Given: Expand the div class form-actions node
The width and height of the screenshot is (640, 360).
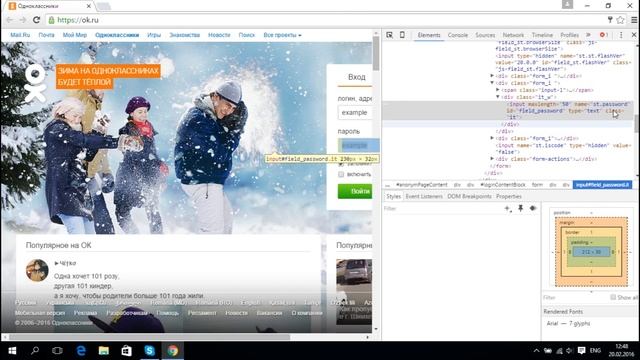Looking at the screenshot, I should (492, 158).
